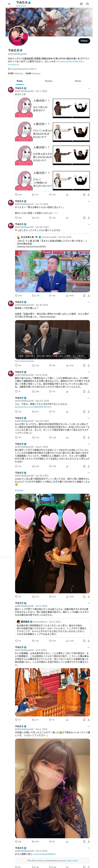98x868 pixels.
Task: Open more options on the Oct 1, 2022 post
Action: pos(89,88)
